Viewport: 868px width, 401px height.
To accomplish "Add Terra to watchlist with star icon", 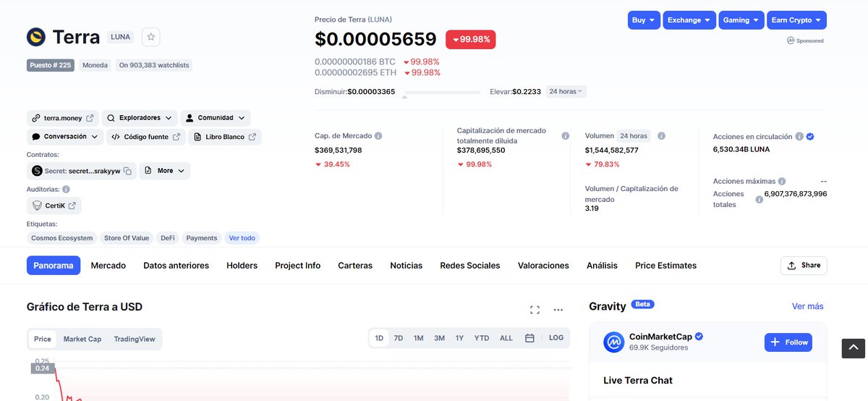I will click(x=150, y=37).
